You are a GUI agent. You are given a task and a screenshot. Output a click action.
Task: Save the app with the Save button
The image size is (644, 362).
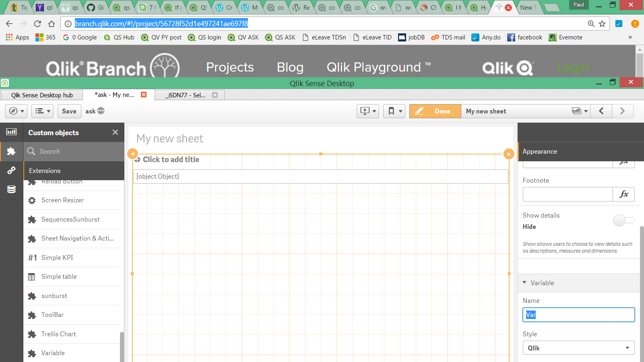69,111
